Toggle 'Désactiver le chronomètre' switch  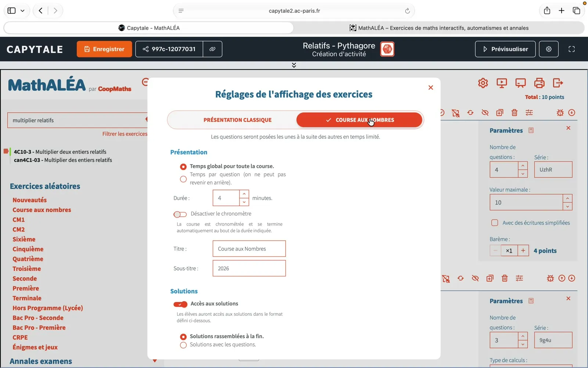pyautogui.click(x=180, y=214)
